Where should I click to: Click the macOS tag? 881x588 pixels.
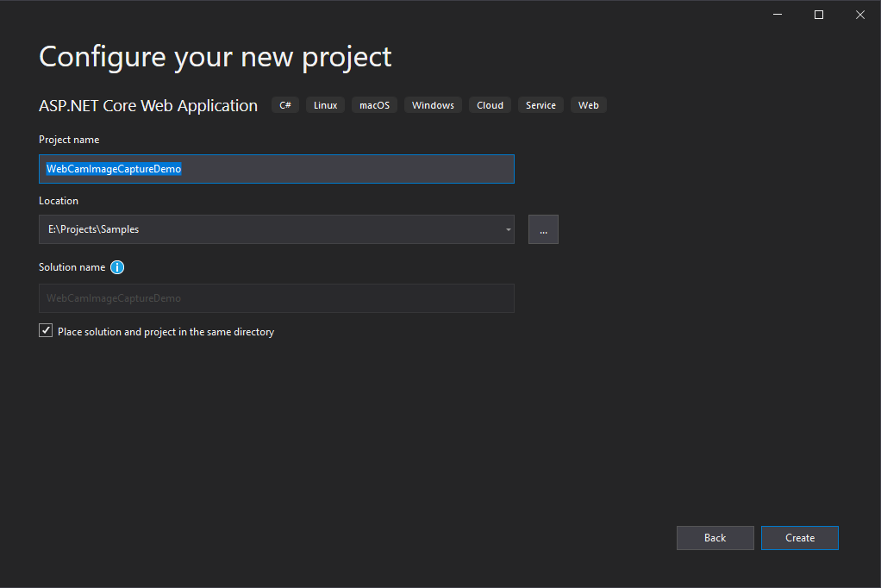click(x=374, y=105)
